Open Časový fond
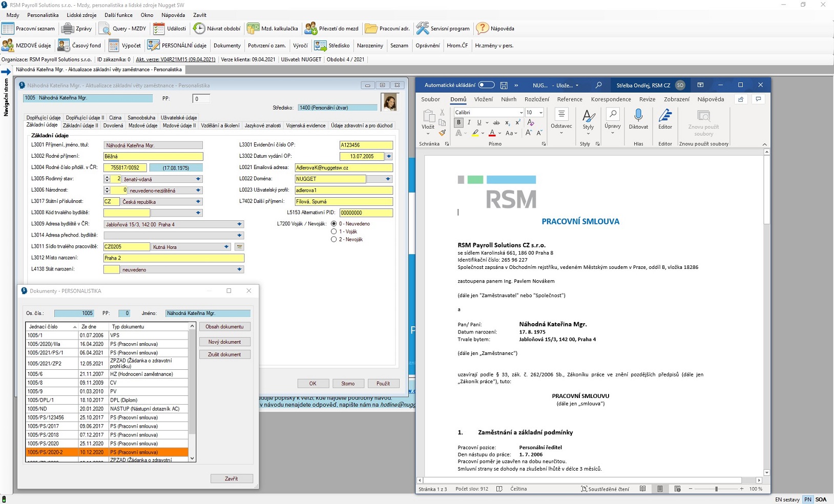 (79, 46)
